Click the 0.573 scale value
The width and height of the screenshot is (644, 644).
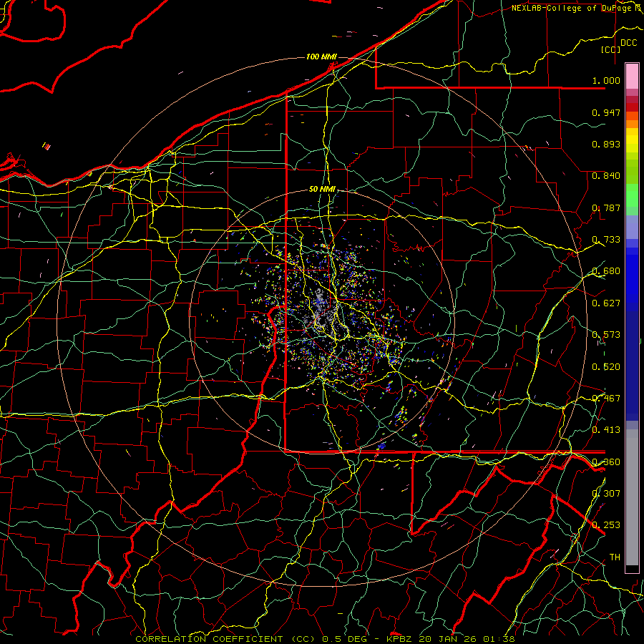pyautogui.click(x=606, y=334)
